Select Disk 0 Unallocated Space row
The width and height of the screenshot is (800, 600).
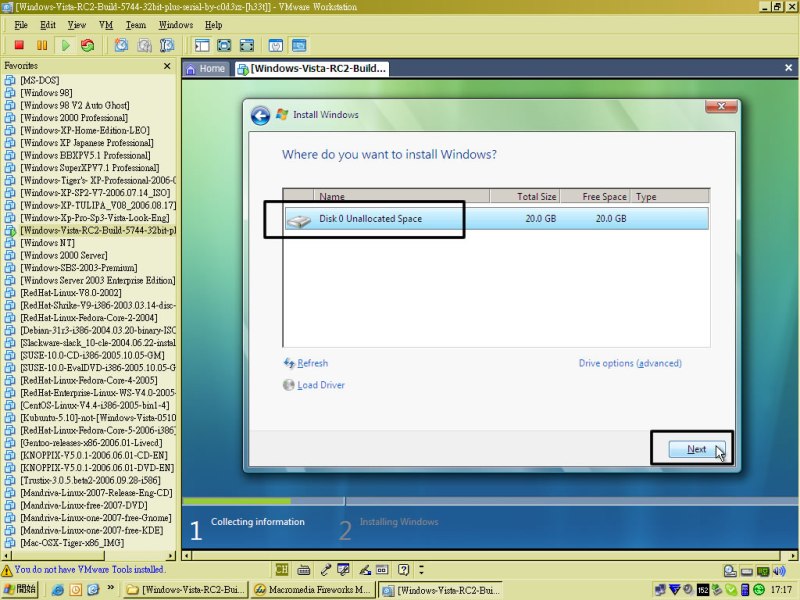point(496,218)
